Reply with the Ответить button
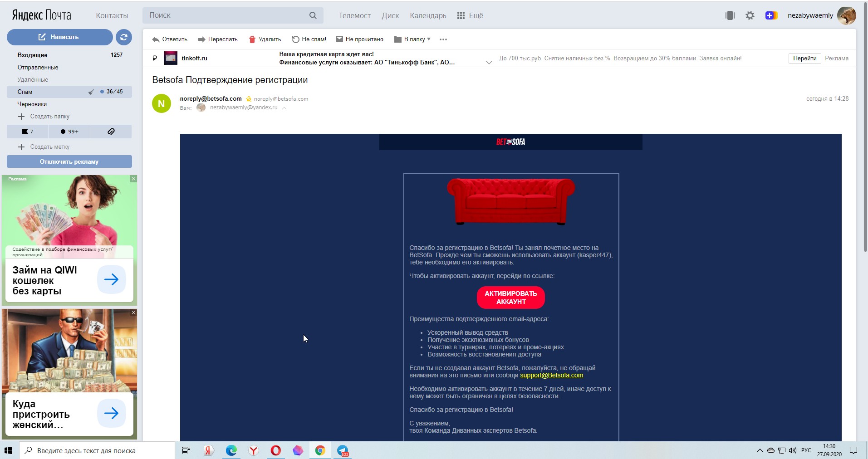The height and width of the screenshot is (459, 868). pos(170,39)
